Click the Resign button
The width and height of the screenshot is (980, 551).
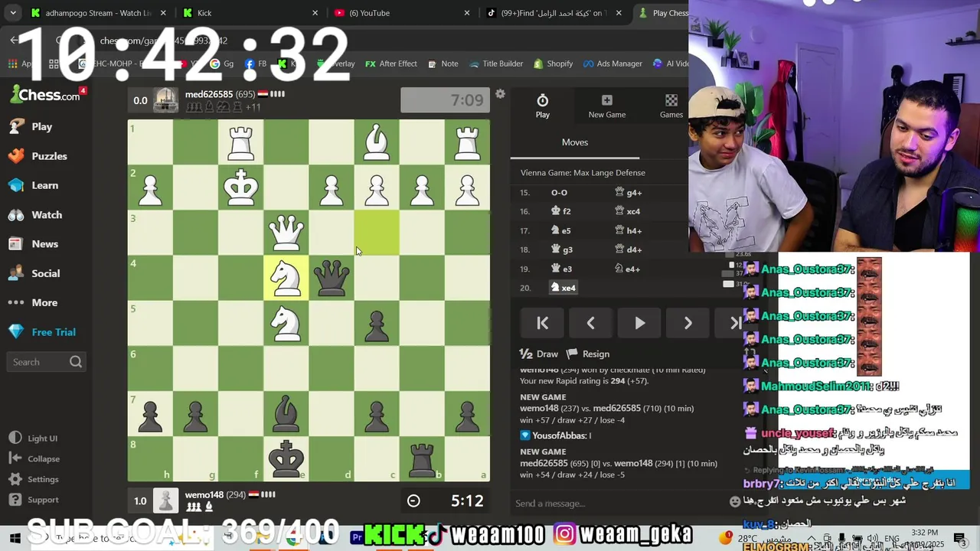tap(588, 354)
